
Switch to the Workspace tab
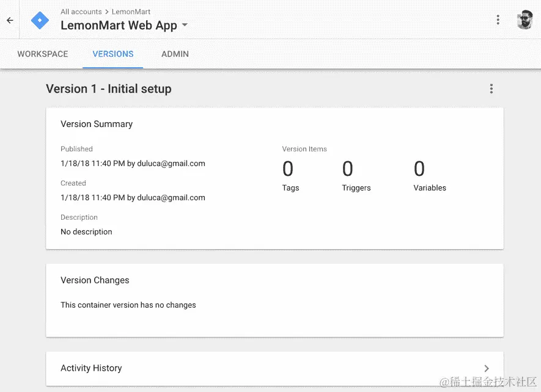coord(43,54)
